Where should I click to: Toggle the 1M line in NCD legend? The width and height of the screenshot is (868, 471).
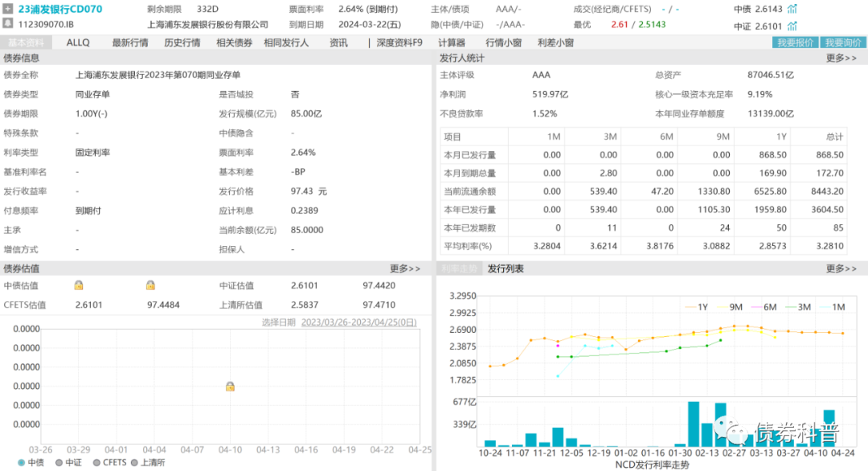coord(832,307)
